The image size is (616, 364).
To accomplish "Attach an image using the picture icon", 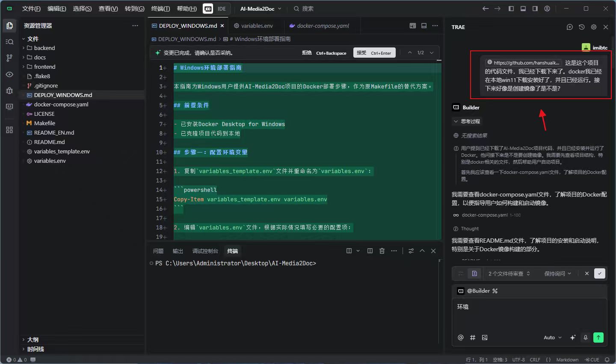I will (485, 338).
